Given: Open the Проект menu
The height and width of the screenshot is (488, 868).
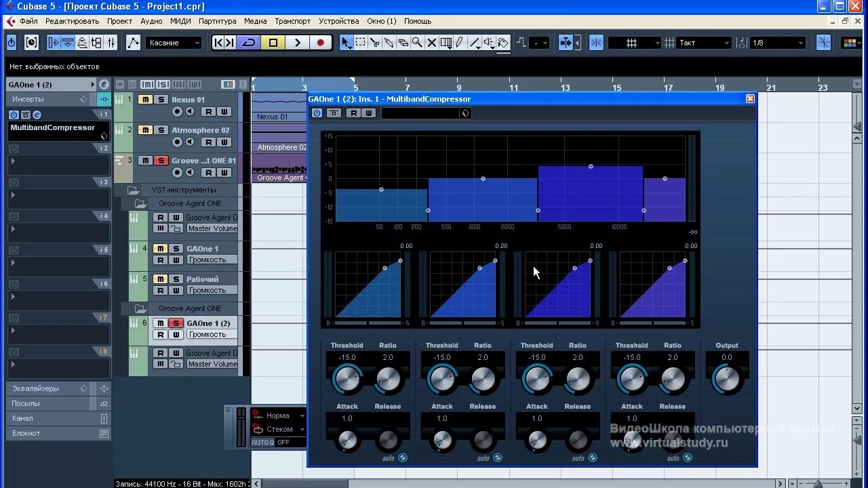Looking at the screenshot, I should [119, 21].
